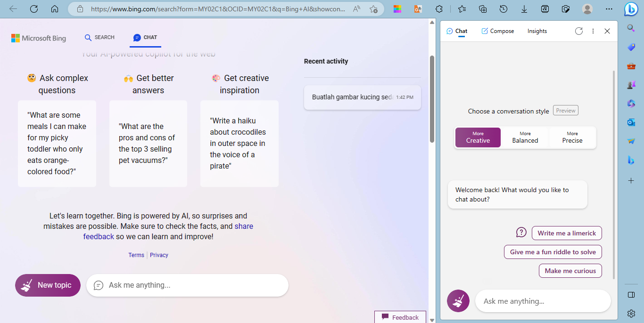
Task: Open Drop paper-plane icon in sidebar
Action: [631, 141]
